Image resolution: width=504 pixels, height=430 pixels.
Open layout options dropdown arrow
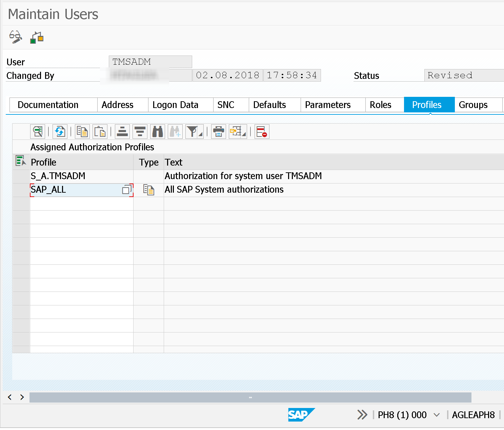[x=244, y=134]
